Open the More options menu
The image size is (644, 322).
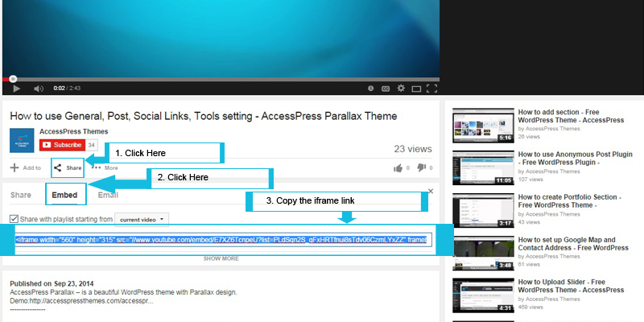click(x=105, y=167)
